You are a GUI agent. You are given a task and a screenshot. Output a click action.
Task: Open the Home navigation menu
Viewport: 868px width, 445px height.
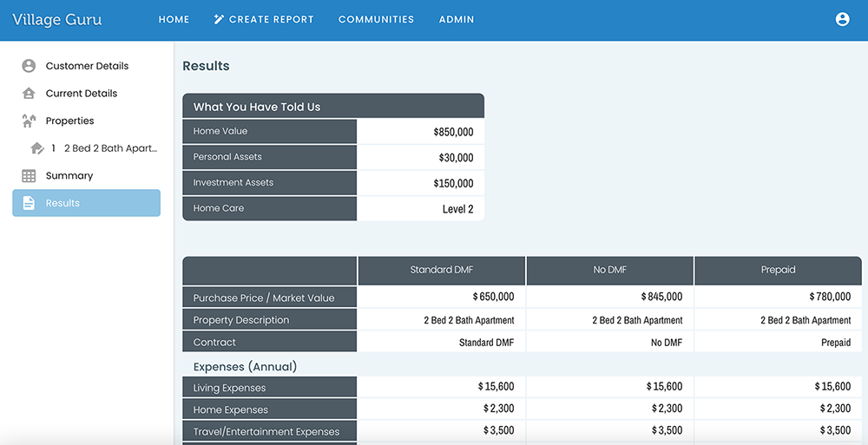click(x=174, y=19)
